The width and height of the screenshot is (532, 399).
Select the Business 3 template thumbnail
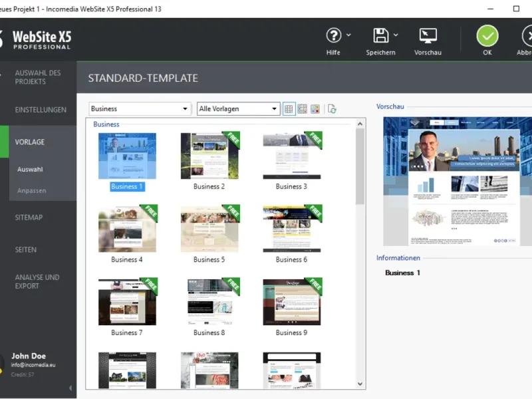[292, 156]
